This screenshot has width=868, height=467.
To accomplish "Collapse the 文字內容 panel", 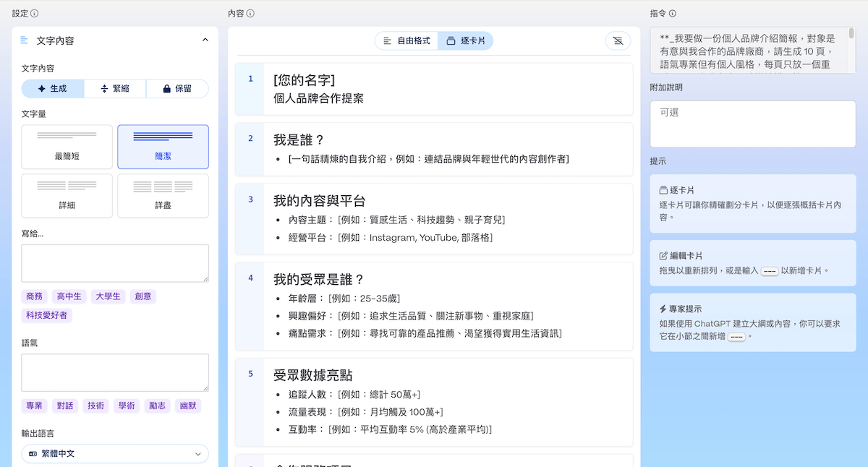I will pyautogui.click(x=205, y=40).
